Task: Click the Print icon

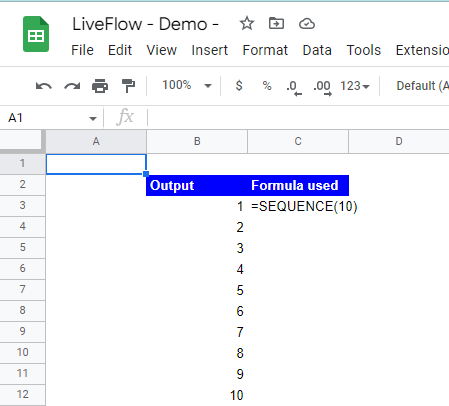Action: 100,86
